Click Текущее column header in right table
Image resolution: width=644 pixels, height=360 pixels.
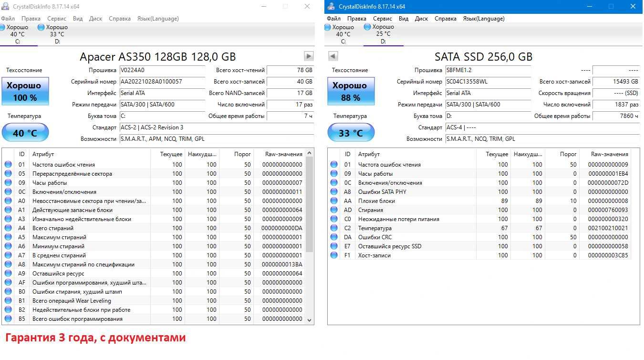[493, 154]
